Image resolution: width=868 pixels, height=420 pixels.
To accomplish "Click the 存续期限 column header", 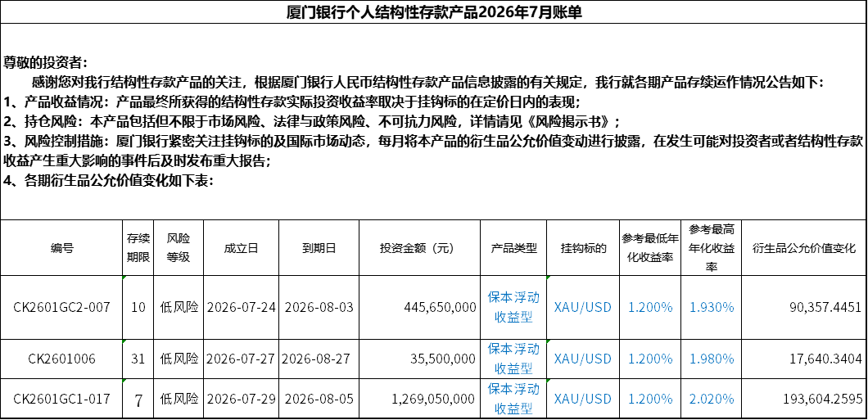I will point(138,248).
